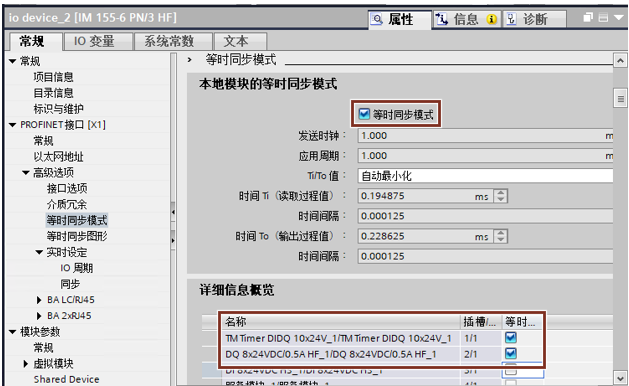Click the Ti 时间间隔 field 0.000125

pos(485,216)
